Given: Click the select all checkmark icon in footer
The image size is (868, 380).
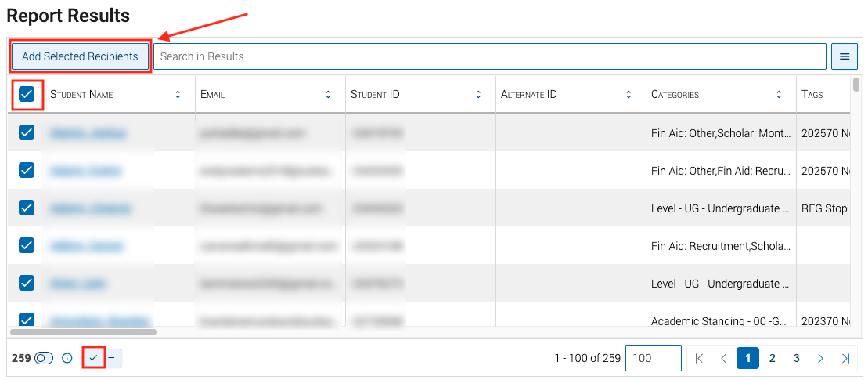Looking at the screenshot, I should [x=94, y=358].
